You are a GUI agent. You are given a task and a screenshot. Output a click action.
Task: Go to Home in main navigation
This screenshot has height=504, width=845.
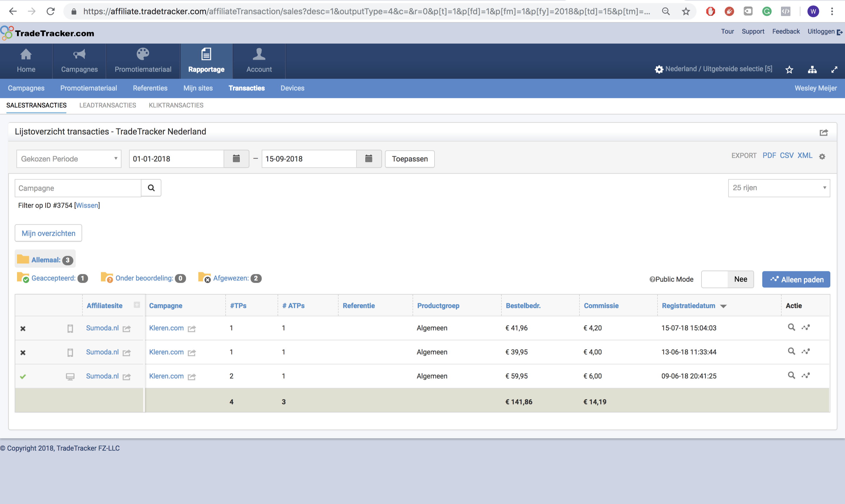[x=26, y=61]
